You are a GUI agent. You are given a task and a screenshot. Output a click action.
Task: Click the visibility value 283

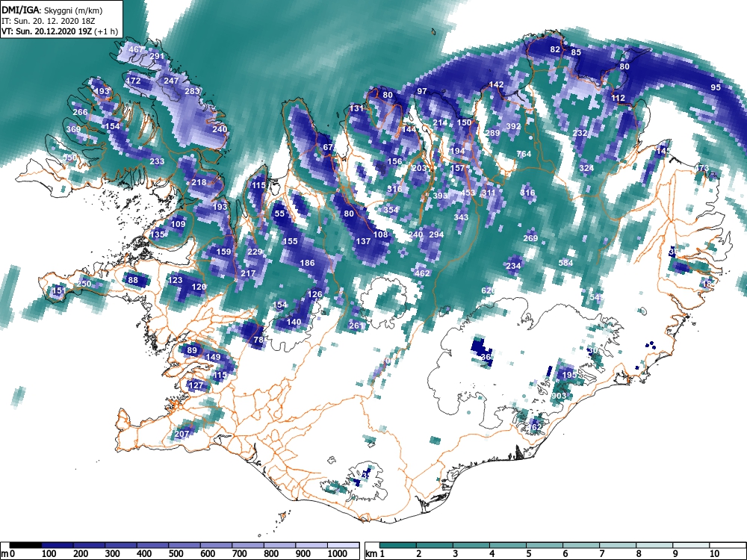point(192,91)
